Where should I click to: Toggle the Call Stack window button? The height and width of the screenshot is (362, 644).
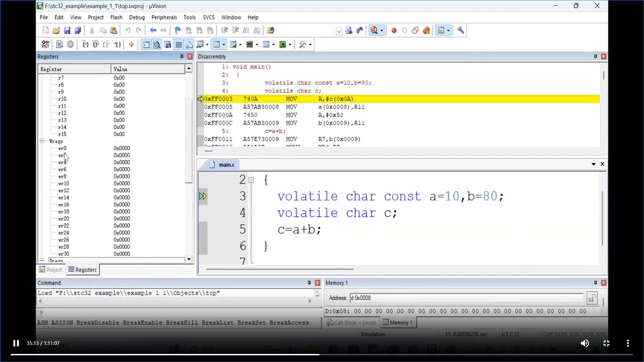(189, 45)
